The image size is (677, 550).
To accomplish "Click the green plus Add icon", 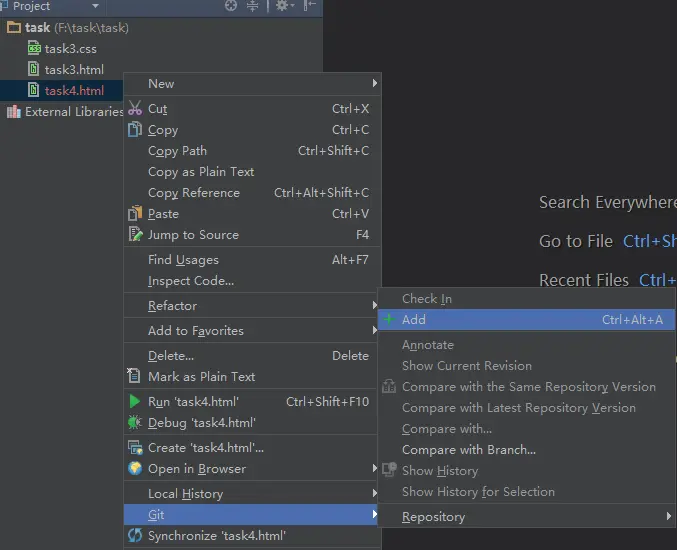I will coord(389,319).
